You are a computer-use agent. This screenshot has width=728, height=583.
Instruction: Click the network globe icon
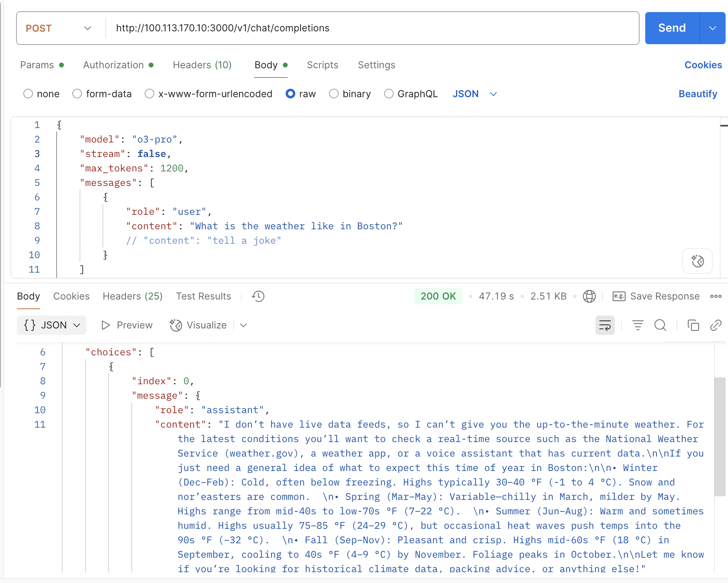pyautogui.click(x=589, y=296)
